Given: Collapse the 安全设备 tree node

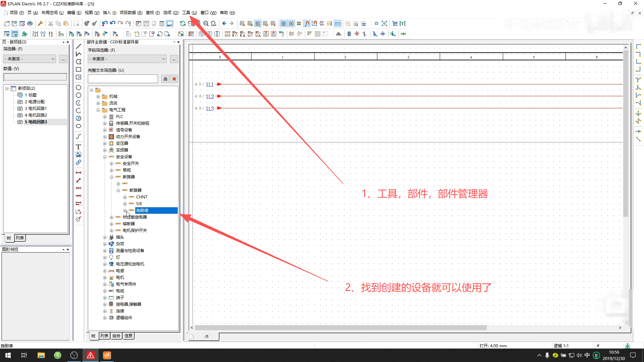Looking at the screenshot, I should tap(105, 157).
